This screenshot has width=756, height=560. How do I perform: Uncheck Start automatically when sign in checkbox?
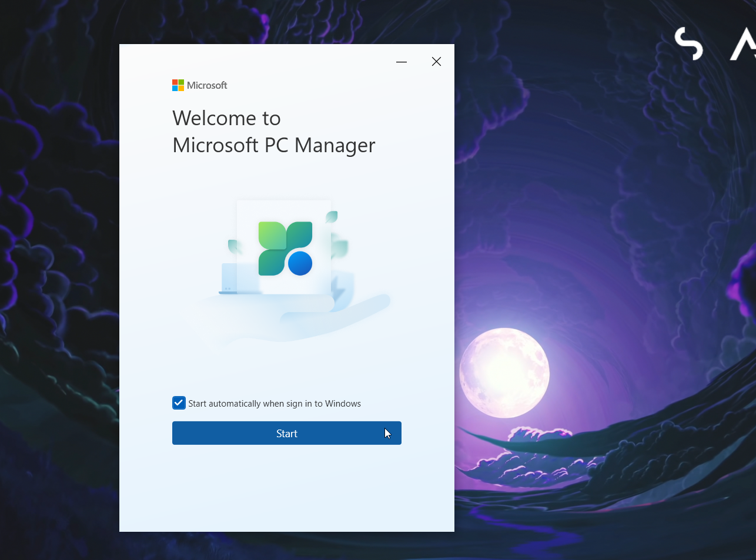point(179,403)
